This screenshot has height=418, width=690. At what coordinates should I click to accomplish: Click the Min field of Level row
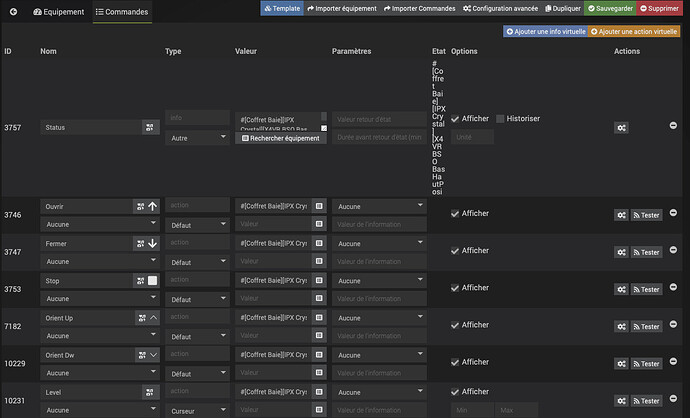472,410
